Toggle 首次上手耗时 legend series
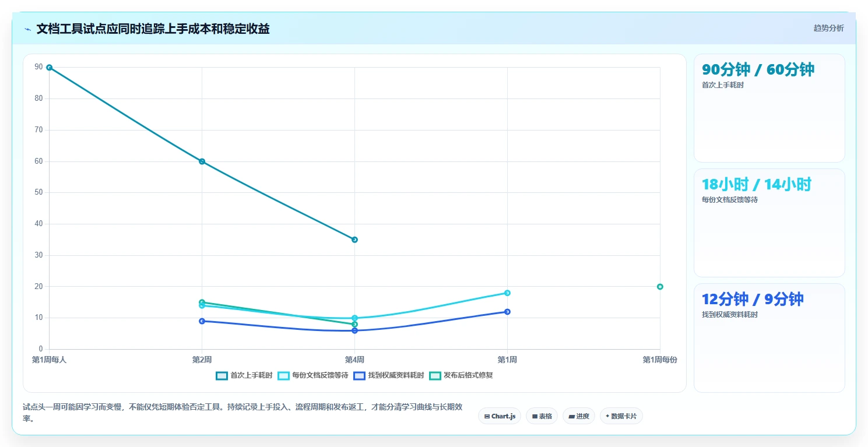The image size is (868, 447). coord(244,375)
